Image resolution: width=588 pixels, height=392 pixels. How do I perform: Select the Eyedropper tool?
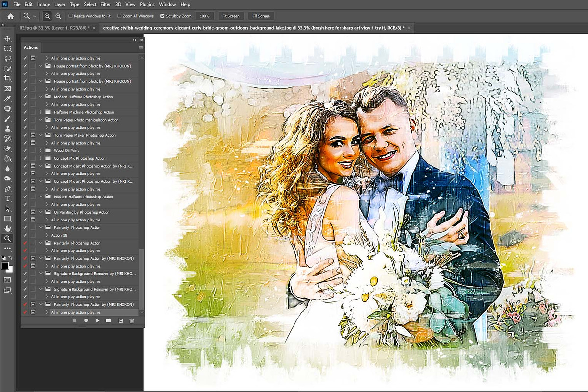click(7, 98)
